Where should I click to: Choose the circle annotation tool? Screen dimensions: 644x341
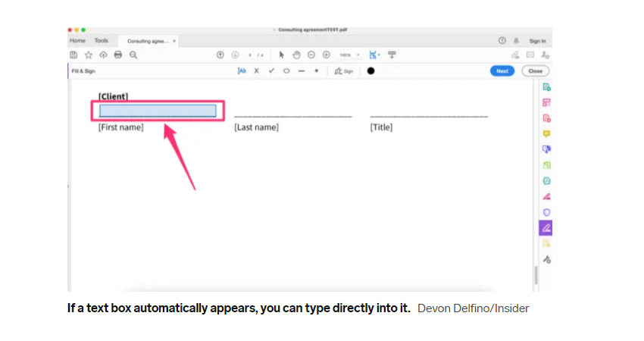pos(286,71)
